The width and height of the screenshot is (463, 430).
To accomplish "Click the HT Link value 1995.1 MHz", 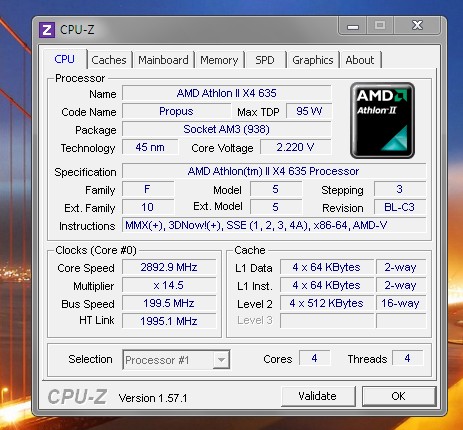I will coord(169,321).
